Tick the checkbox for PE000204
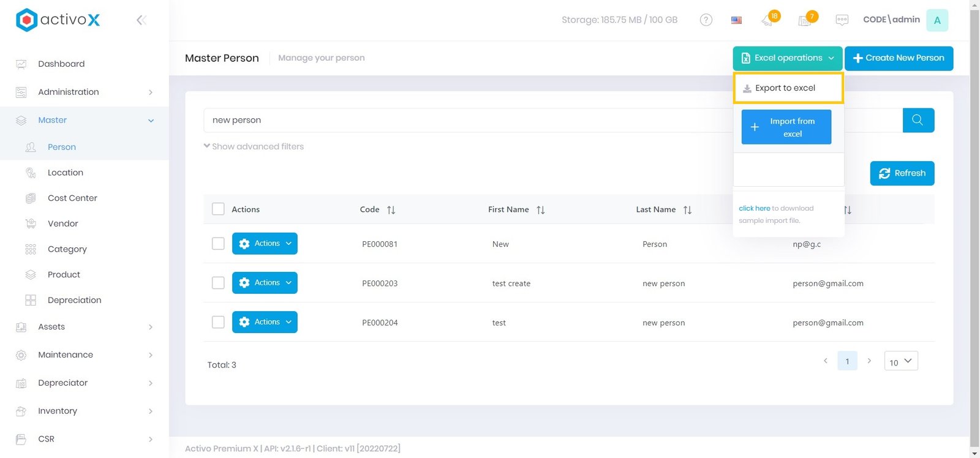The height and width of the screenshot is (458, 980). pyautogui.click(x=218, y=322)
